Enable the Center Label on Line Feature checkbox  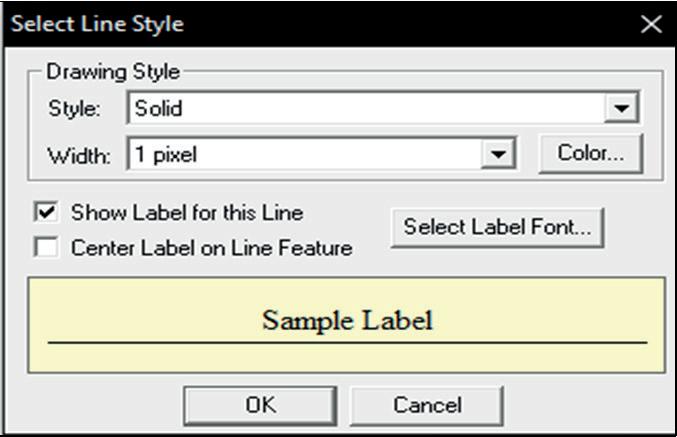tap(45, 247)
